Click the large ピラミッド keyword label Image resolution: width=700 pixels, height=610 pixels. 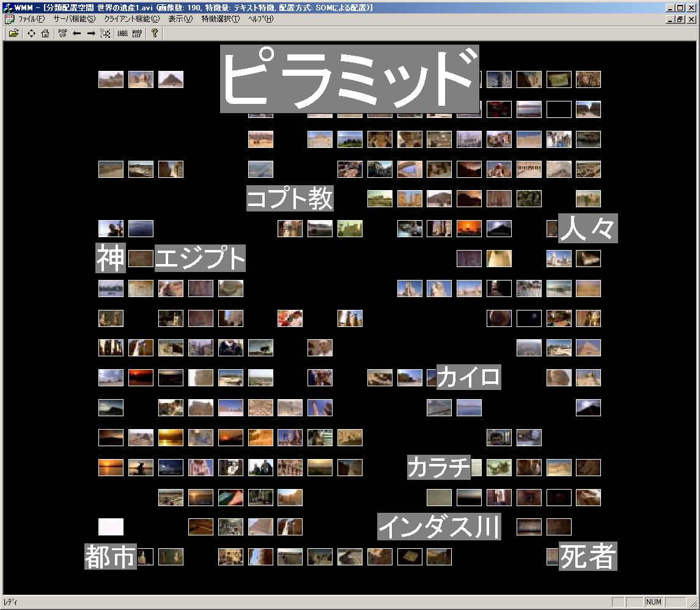tap(349, 79)
